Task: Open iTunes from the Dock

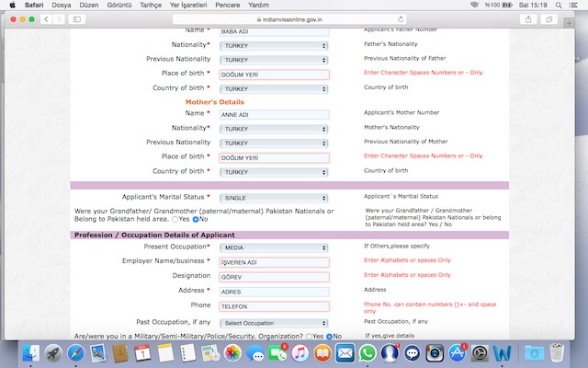Action: coord(300,353)
